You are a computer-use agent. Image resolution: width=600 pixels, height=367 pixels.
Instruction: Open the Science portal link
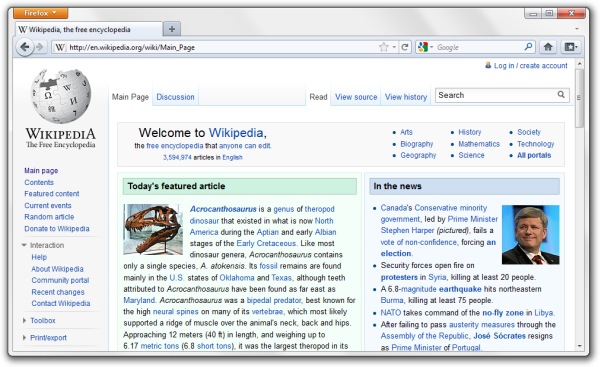(x=471, y=155)
